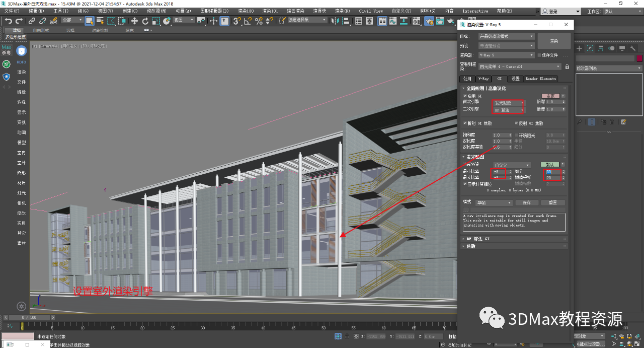Open the Civil View menu

pos(371,11)
